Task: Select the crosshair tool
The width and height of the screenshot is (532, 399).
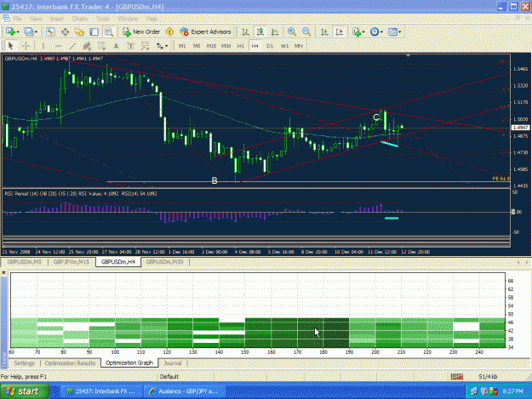Action: [x=26, y=46]
